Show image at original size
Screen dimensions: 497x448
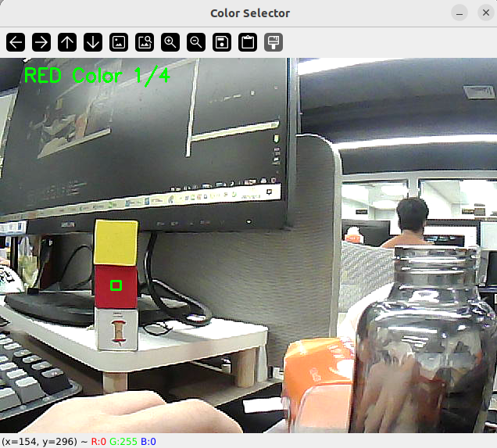click(x=119, y=42)
